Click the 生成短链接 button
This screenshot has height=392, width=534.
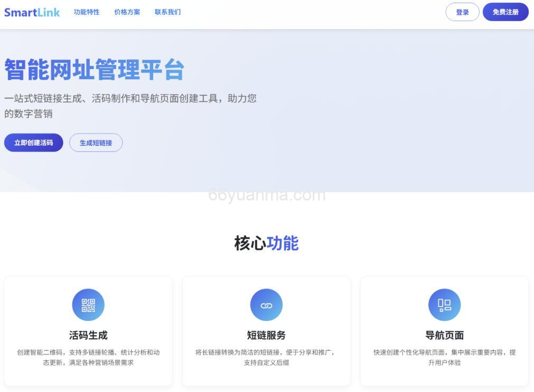(96, 142)
